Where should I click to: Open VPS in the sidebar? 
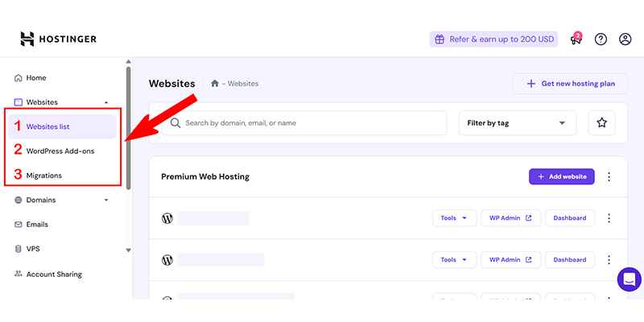coord(33,249)
